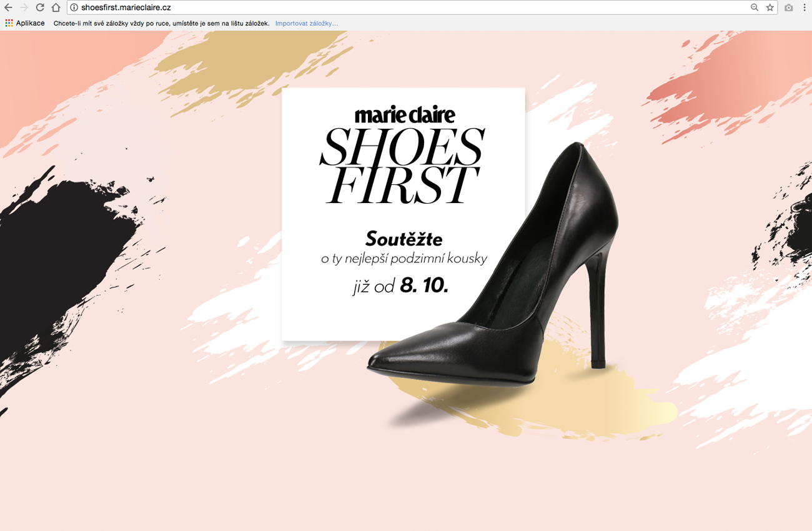Click the Importovat záložky link
Screen dimensions: 812x531
(x=307, y=23)
